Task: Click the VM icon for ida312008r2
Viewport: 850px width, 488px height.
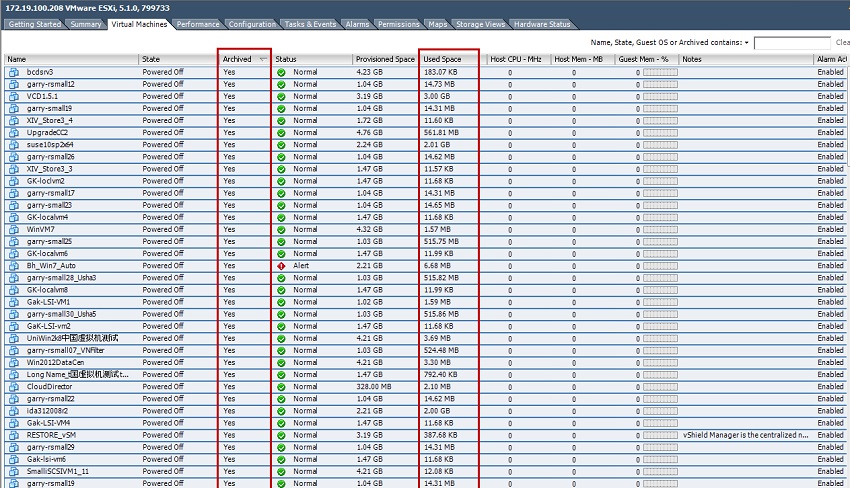Action: pos(14,411)
